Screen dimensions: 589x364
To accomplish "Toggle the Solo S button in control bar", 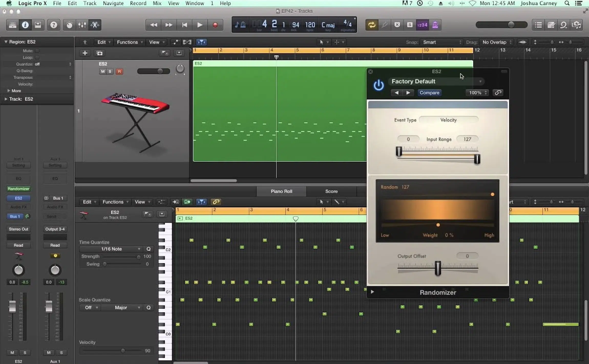I will tap(410, 25).
